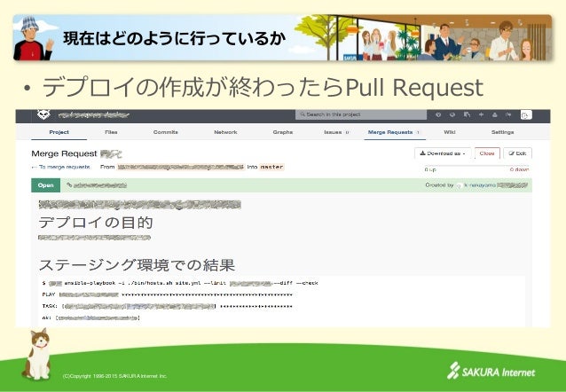The height and width of the screenshot is (392, 566).
Task: Click the plus new project icon
Action: 481,114
